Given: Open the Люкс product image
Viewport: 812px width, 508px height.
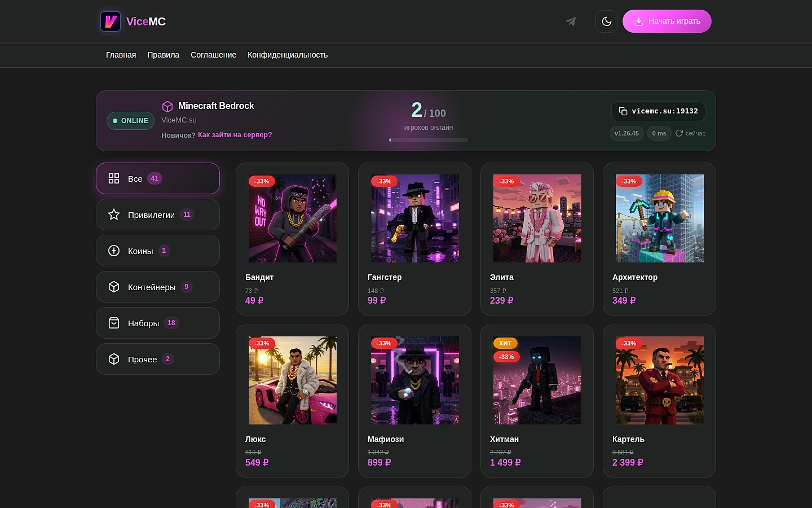Looking at the screenshot, I should pyautogui.click(x=293, y=380).
